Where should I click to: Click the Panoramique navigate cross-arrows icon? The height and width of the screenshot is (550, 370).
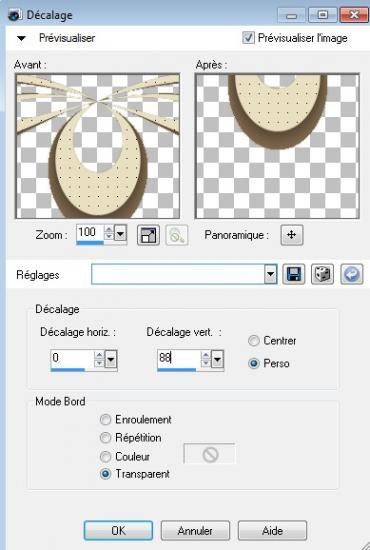292,235
